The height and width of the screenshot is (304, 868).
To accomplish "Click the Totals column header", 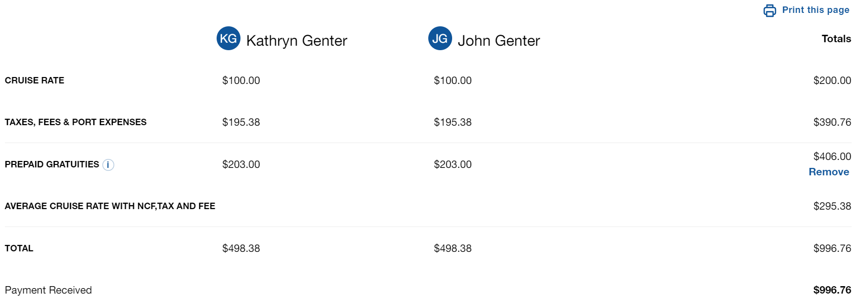I will [x=836, y=39].
